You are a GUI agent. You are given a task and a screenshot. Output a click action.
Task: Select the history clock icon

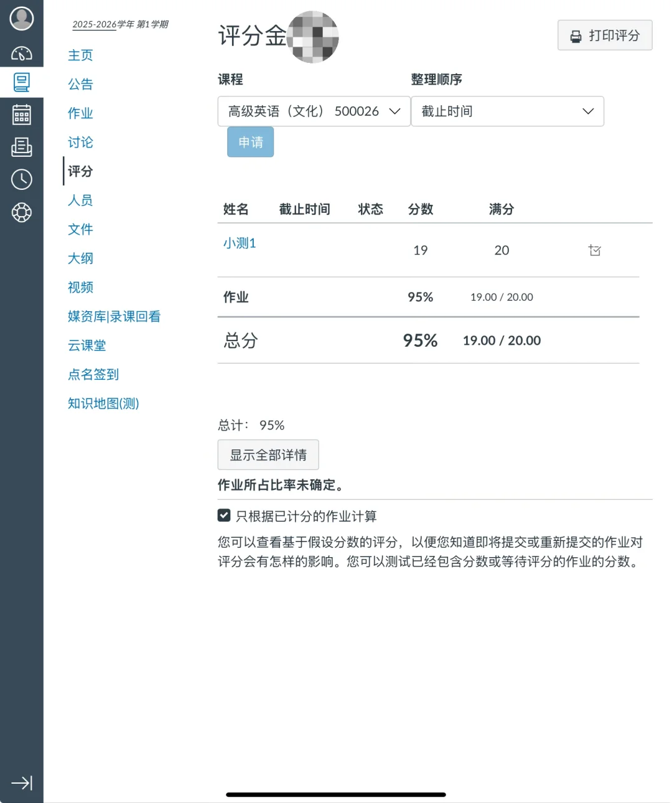click(x=22, y=179)
